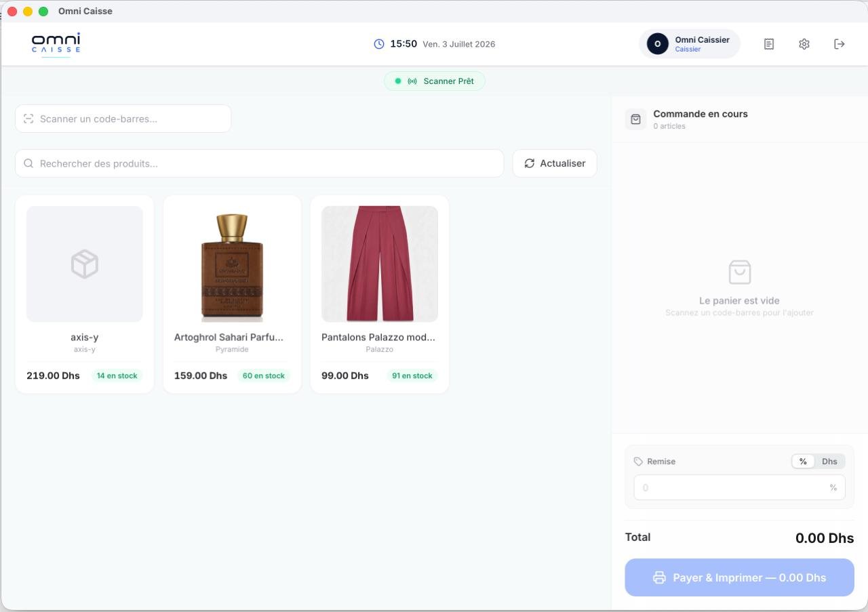Click the 219.00 Dhs price
This screenshot has width=868, height=612.
click(x=53, y=375)
